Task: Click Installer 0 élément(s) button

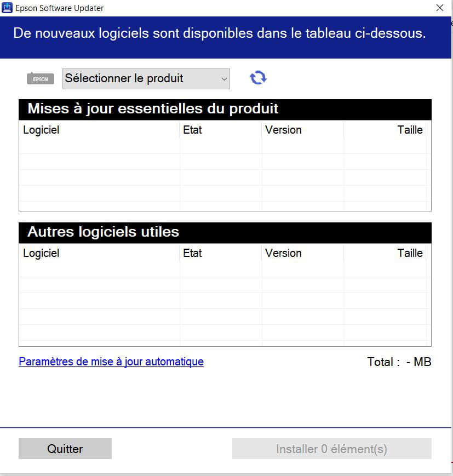Action: pos(331,449)
